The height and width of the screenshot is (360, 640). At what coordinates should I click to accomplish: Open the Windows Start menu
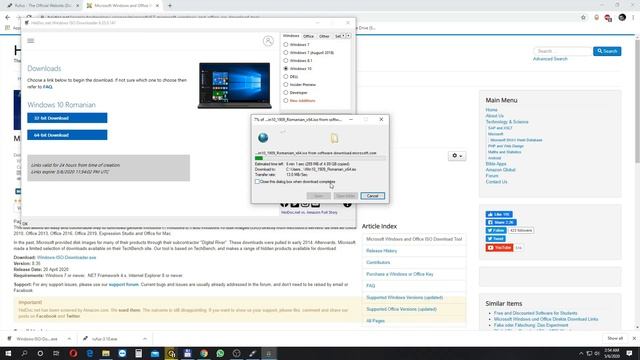8,353
